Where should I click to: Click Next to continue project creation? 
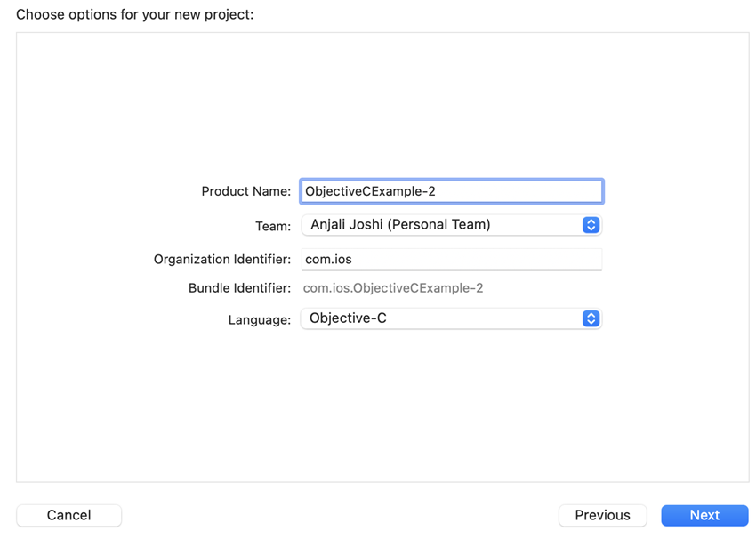704,515
